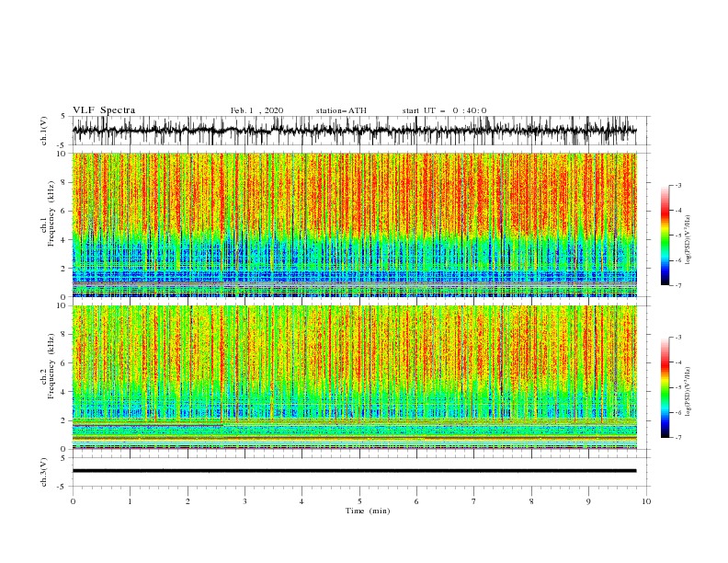Screen dimensions: 728x563
Task: Click the time axis tick label '0'
Action: 73,501
